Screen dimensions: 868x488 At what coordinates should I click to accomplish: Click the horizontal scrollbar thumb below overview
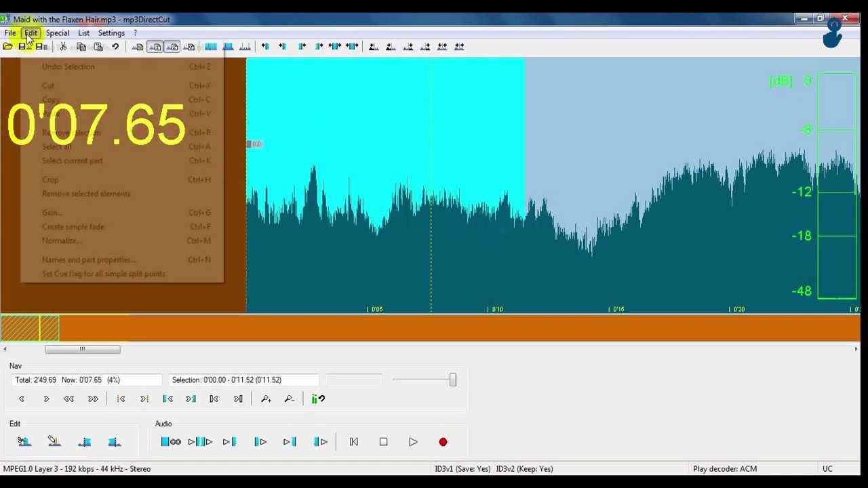[x=83, y=349]
